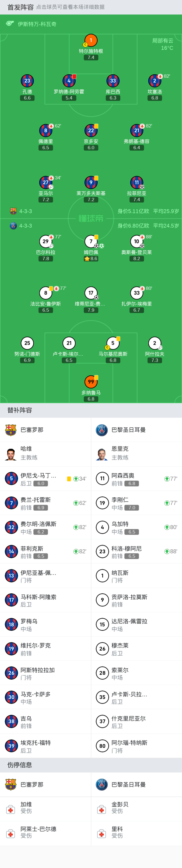Open 奥斯曼-登贝莱 number 10 player icon

tap(136, 241)
